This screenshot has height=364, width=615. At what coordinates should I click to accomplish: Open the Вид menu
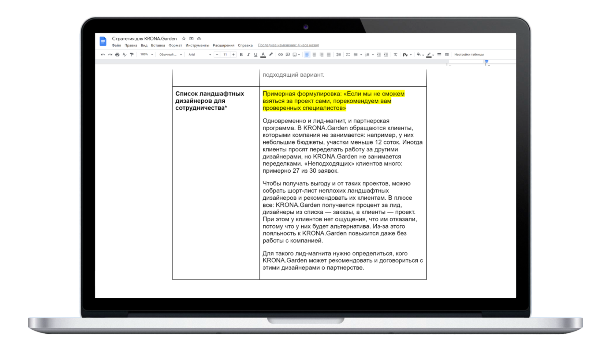[144, 45]
